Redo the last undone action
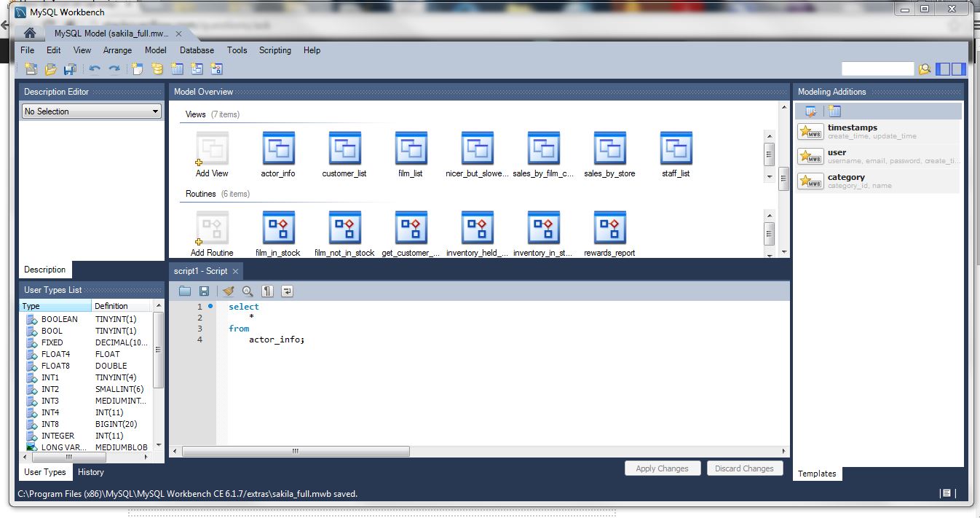Screen dimensions: 980x518 [114, 69]
